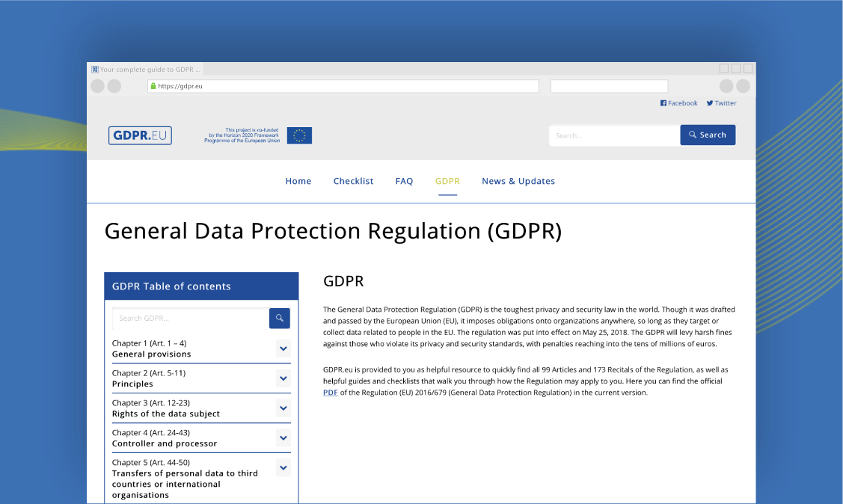Expand Chapter 4 Controller and processor

click(283, 438)
